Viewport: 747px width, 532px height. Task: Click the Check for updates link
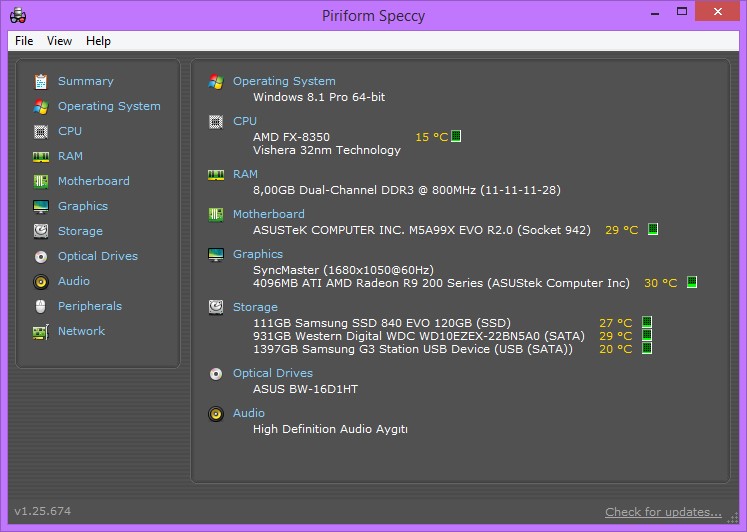(663, 512)
